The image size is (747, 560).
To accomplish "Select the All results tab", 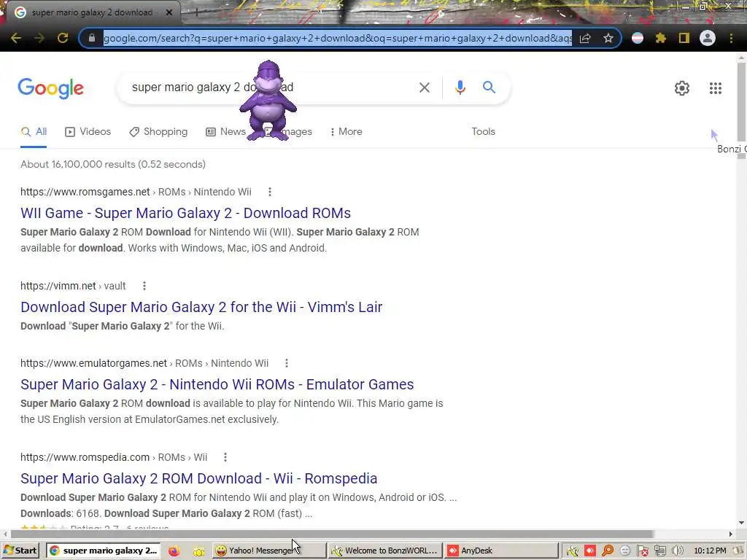I will click(34, 132).
